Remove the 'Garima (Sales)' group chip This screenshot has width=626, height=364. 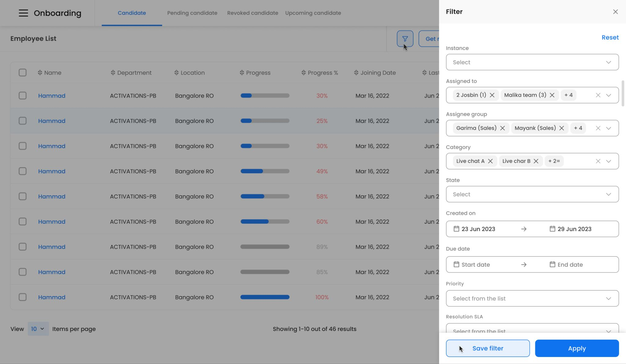pyautogui.click(x=503, y=128)
